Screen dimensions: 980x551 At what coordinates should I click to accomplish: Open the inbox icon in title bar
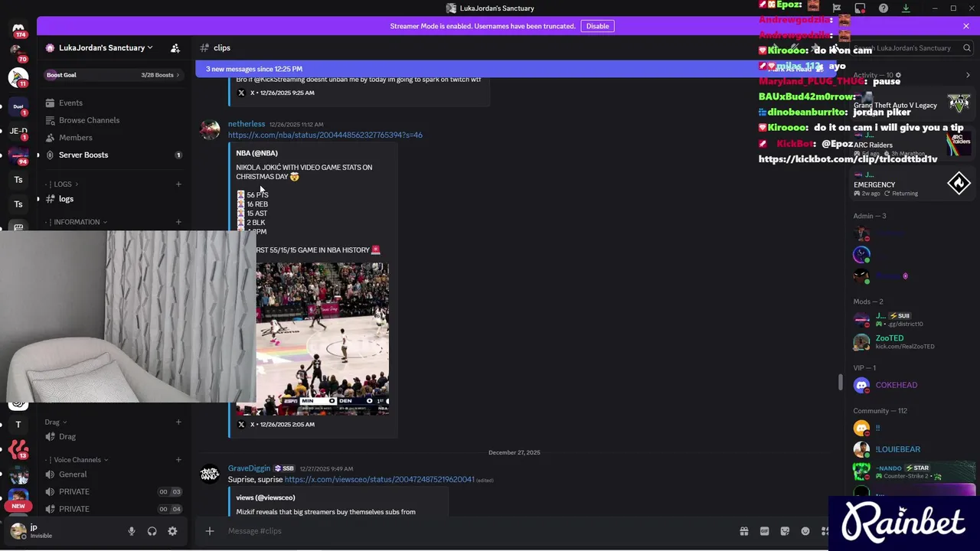click(x=860, y=8)
